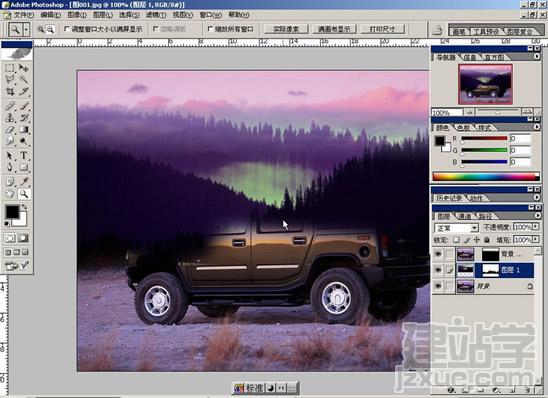Click the 打印尺寸 (Print Size) button

click(382, 29)
